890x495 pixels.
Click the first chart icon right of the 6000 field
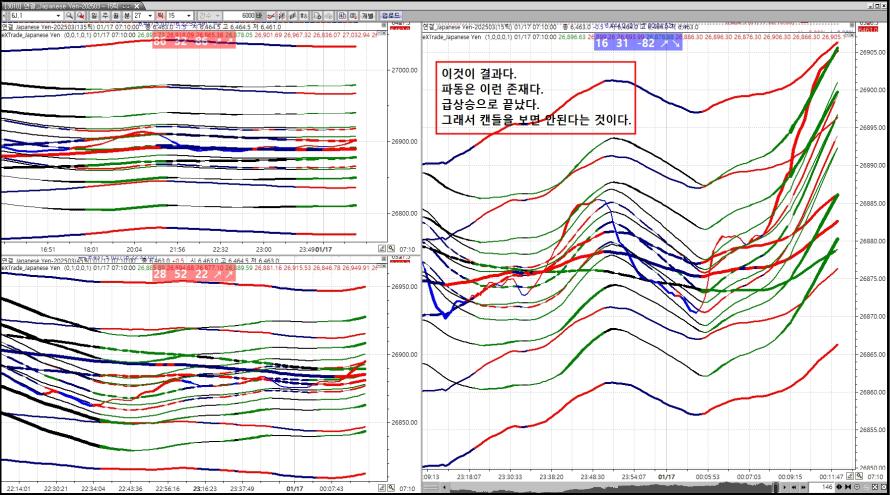pos(270,16)
